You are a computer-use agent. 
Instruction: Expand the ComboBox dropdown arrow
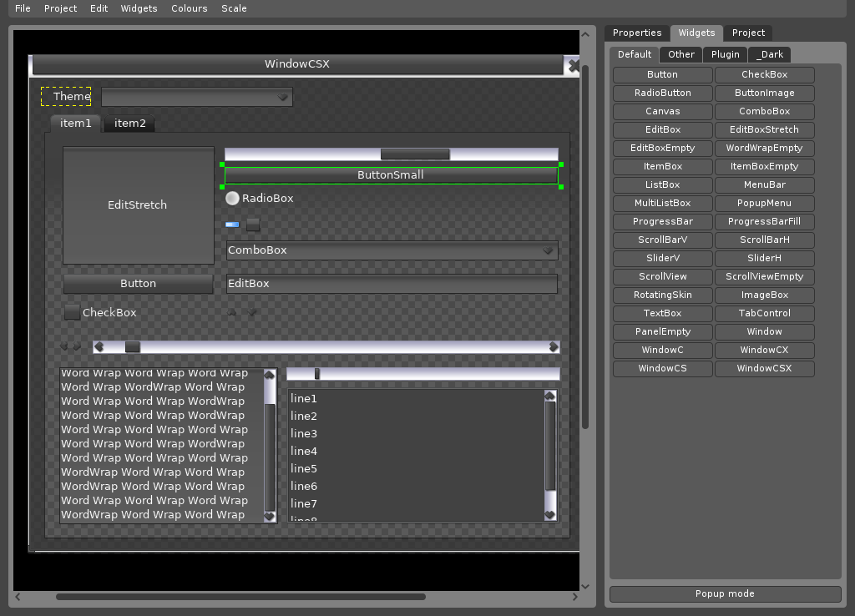click(x=548, y=250)
